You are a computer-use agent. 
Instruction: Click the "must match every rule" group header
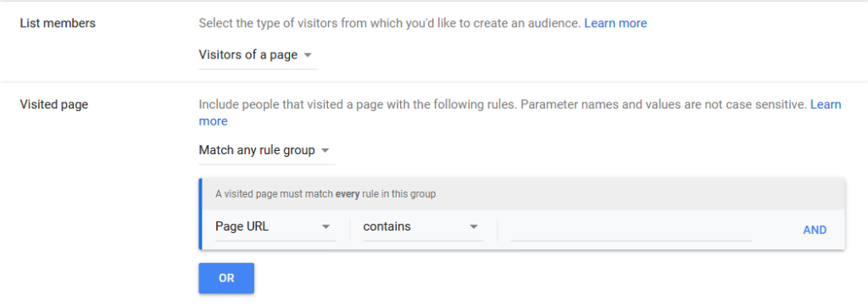coord(523,194)
